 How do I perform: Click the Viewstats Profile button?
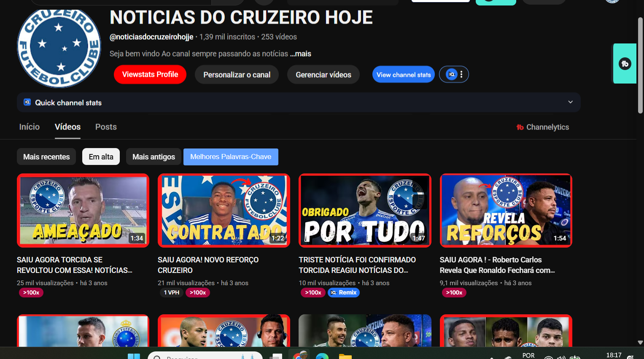[x=150, y=74]
